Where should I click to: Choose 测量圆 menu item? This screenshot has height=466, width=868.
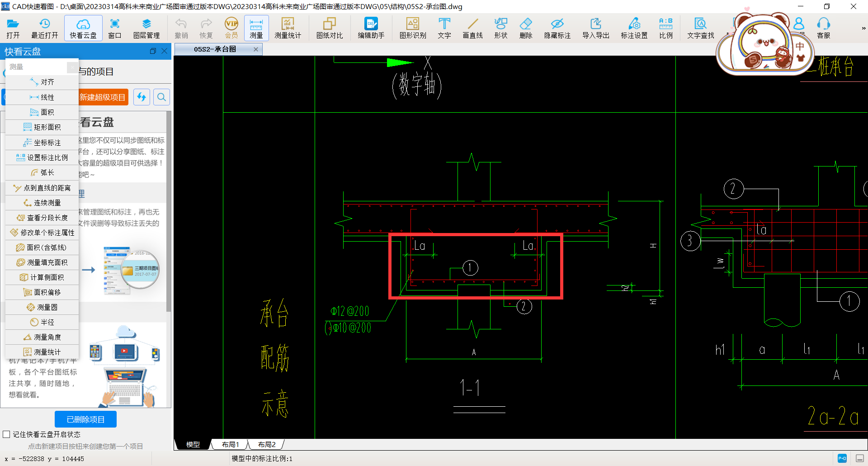pos(42,307)
